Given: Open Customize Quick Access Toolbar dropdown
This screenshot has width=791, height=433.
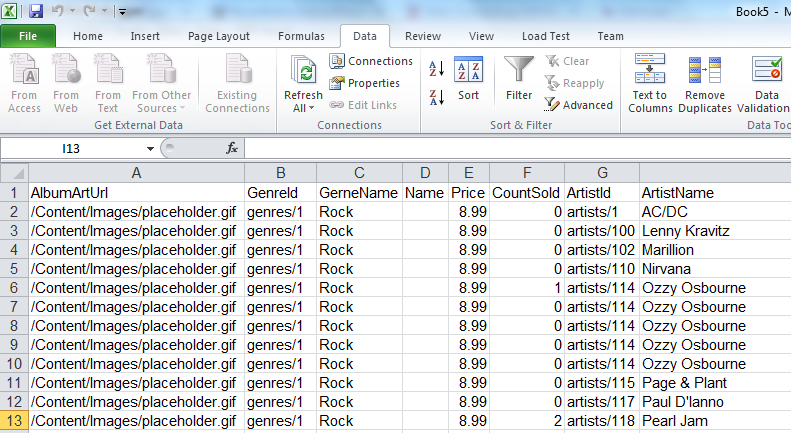Looking at the screenshot, I should tap(122, 12).
